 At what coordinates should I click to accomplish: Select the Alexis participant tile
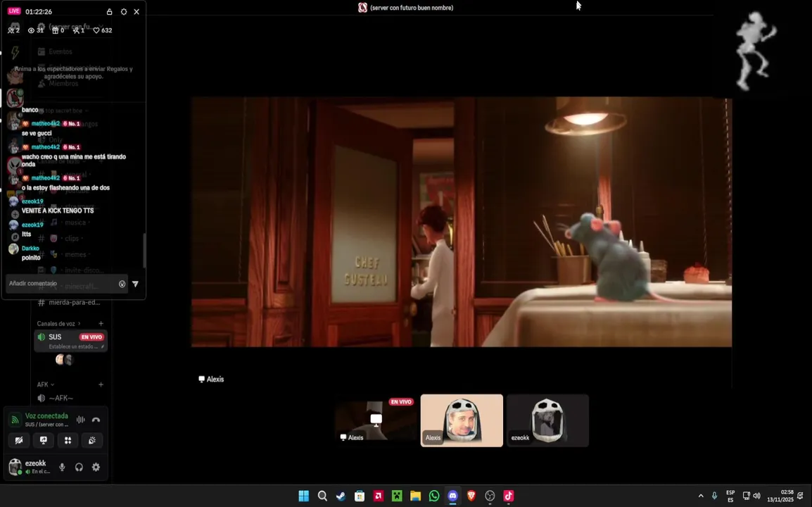[x=462, y=420]
